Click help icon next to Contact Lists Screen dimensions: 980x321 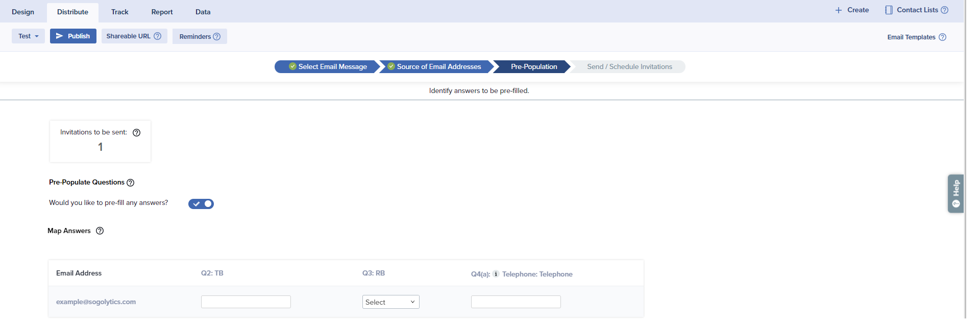944,10
